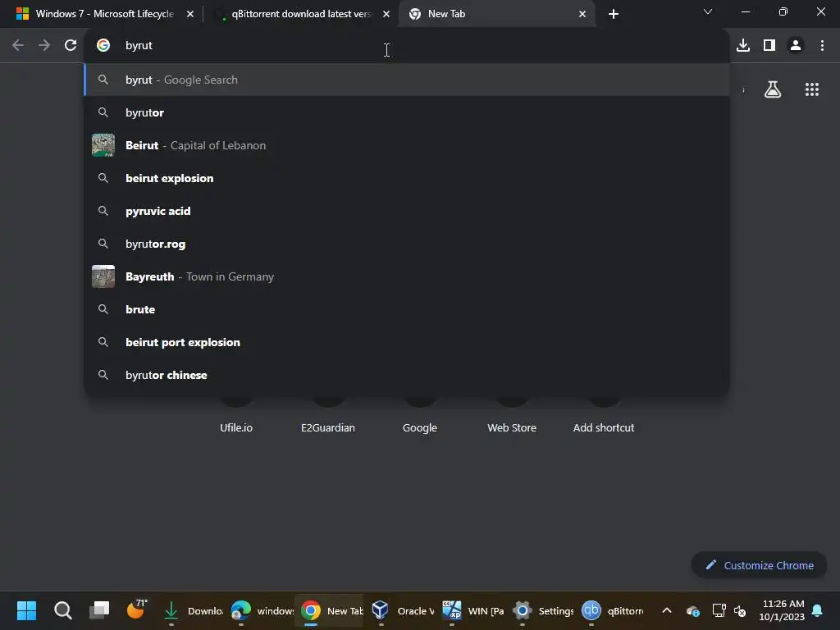Click the muted volume tray icon

coord(741,610)
